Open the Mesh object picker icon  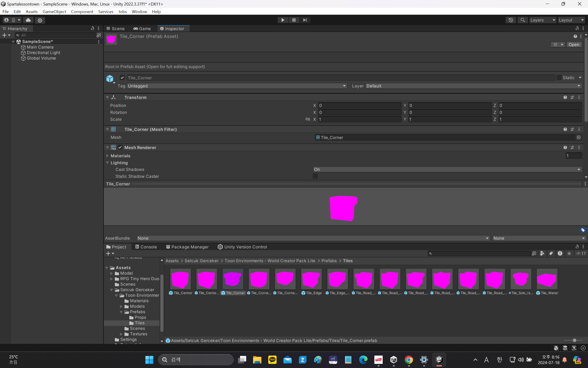click(579, 138)
